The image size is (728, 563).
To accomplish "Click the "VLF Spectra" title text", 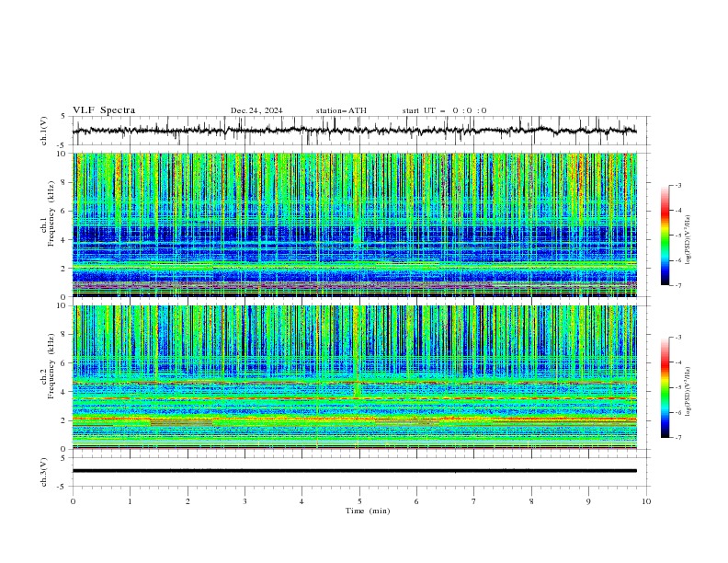I will [104, 110].
